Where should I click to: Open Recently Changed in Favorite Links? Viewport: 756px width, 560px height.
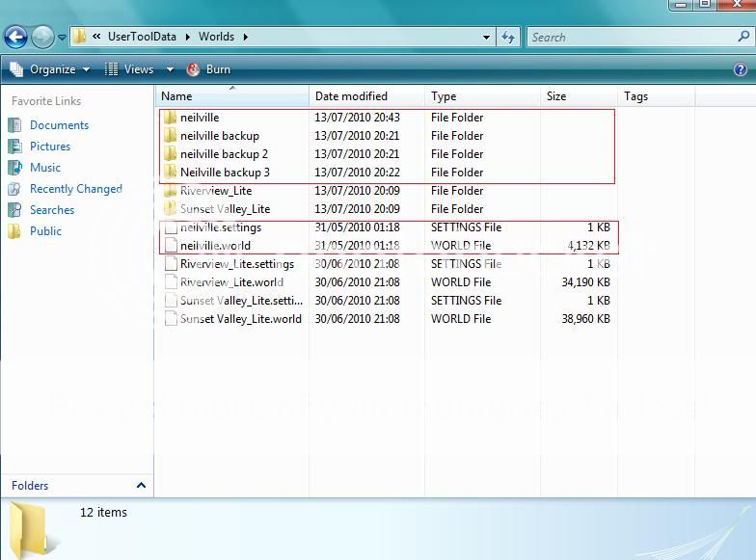point(76,189)
